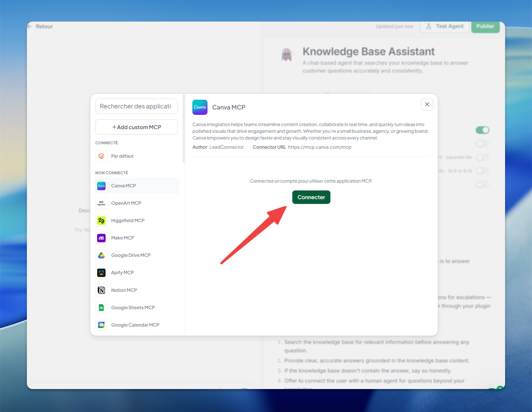The height and width of the screenshot is (412, 532).
Task: Toggle the separate file switch
Action: click(x=482, y=157)
